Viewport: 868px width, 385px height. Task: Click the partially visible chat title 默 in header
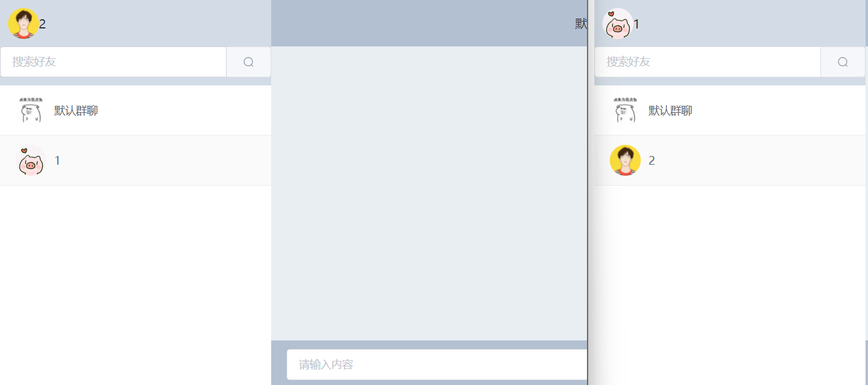point(581,24)
